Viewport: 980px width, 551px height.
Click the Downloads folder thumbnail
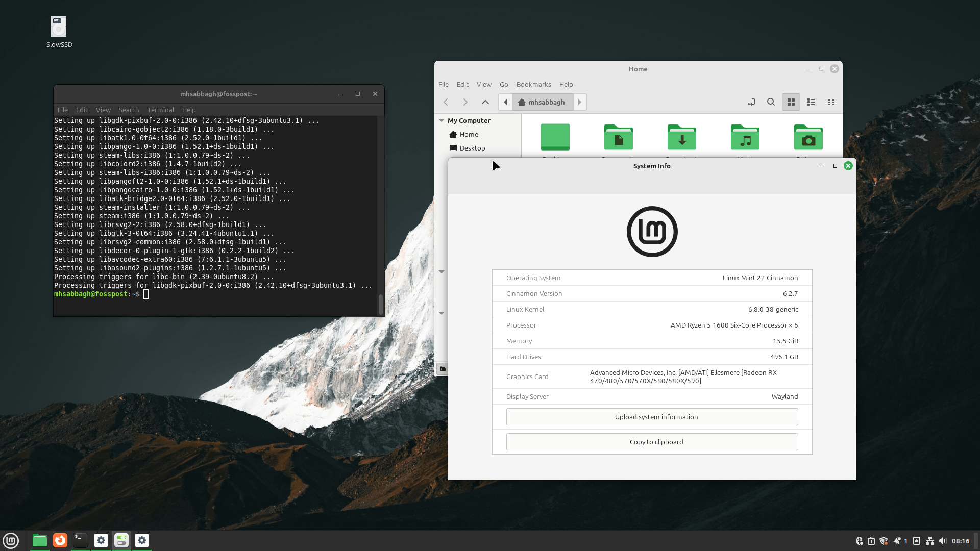[x=681, y=137]
